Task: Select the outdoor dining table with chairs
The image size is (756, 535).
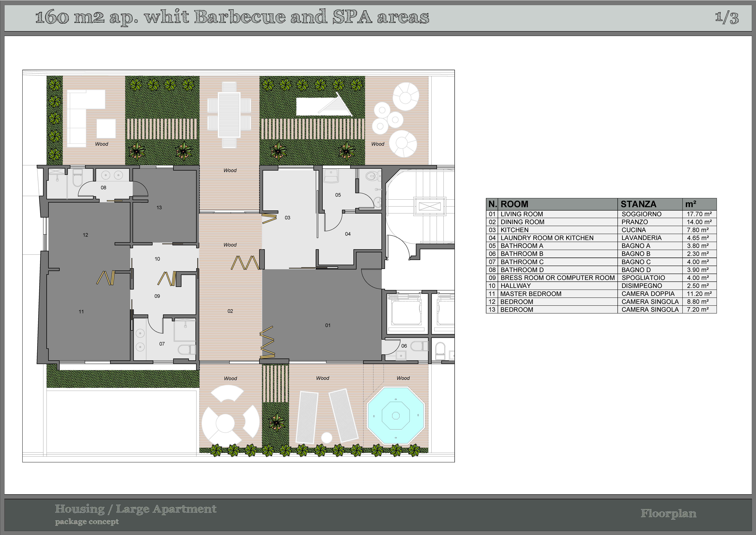Action: [229, 115]
